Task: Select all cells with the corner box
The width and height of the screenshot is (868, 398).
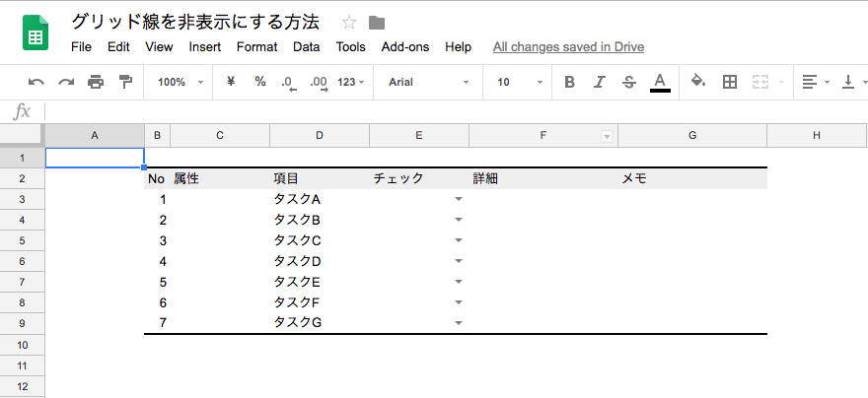Action: pyautogui.click(x=21, y=135)
